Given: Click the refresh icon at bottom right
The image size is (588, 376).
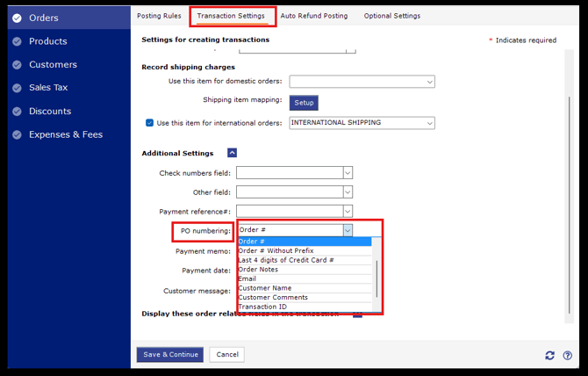Looking at the screenshot, I should pyautogui.click(x=549, y=355).
